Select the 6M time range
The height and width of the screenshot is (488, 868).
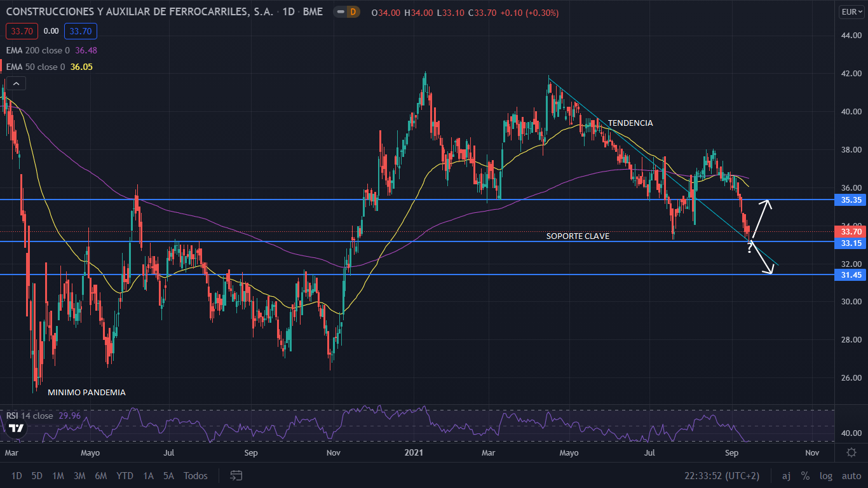pos(100,475)
